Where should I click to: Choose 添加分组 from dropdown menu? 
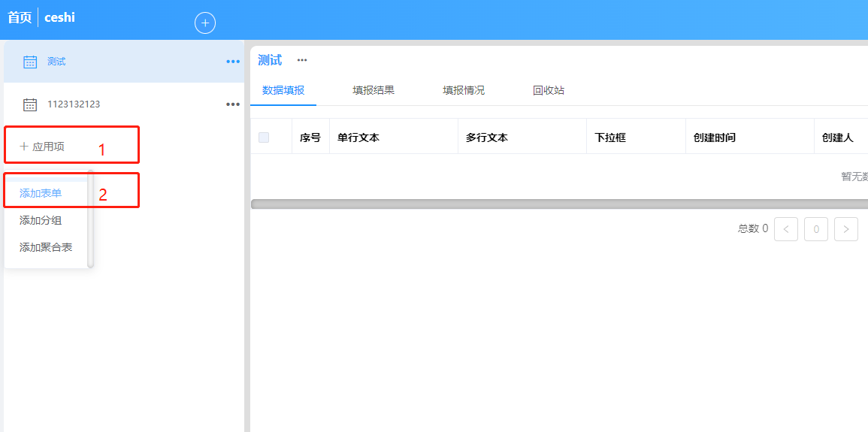(41, 220)
